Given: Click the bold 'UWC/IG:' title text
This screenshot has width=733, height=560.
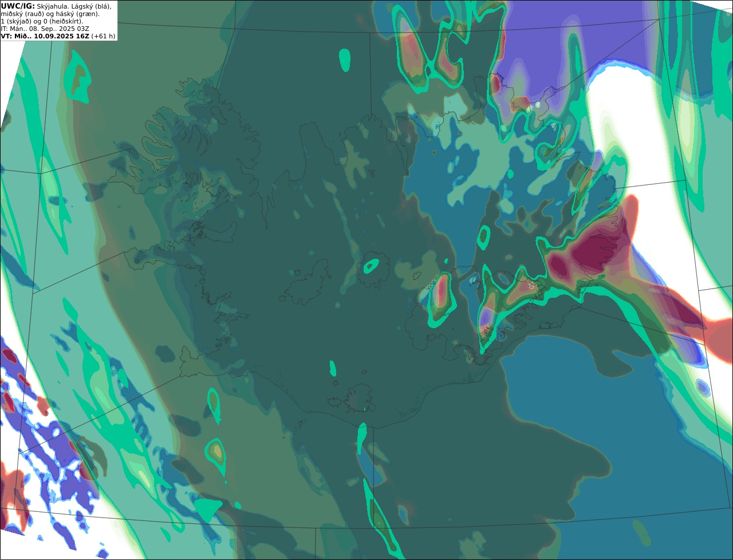Looking at the screenshot, I should [18, 6].
